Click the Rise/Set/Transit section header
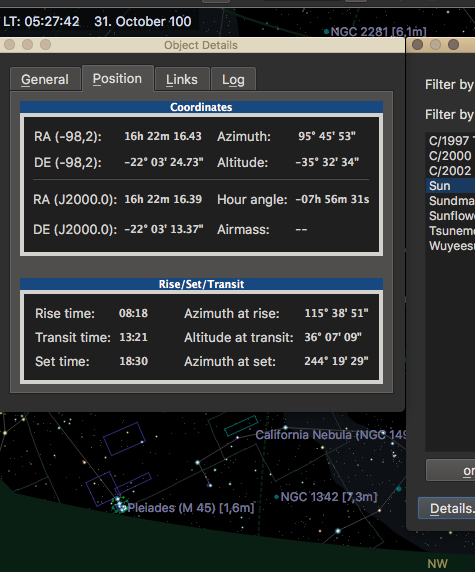 click(201, 284)
